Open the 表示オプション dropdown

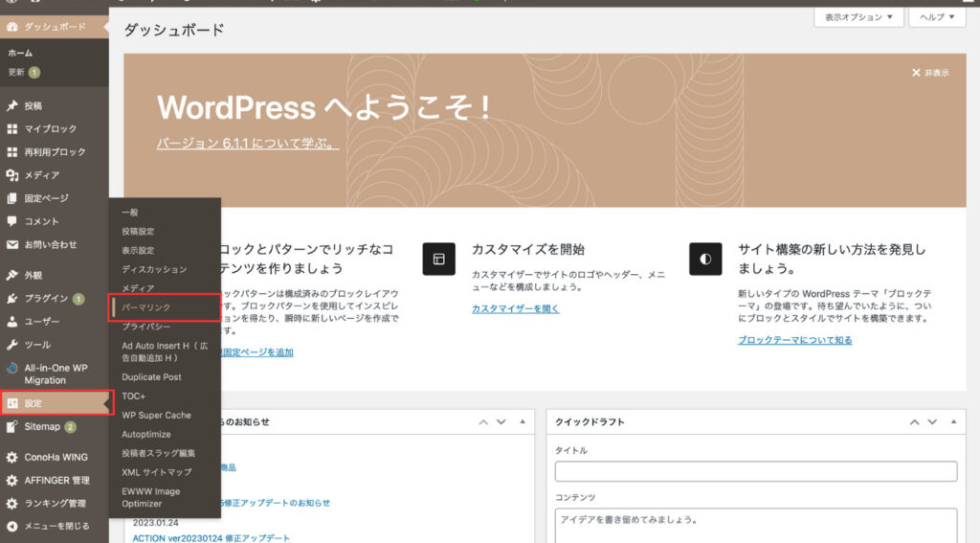858,17
